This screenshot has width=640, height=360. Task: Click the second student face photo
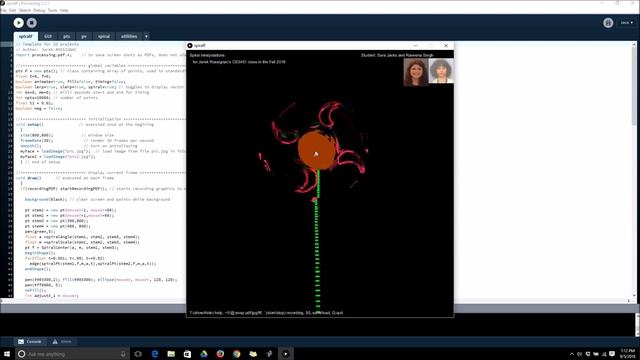click(441, 71)
